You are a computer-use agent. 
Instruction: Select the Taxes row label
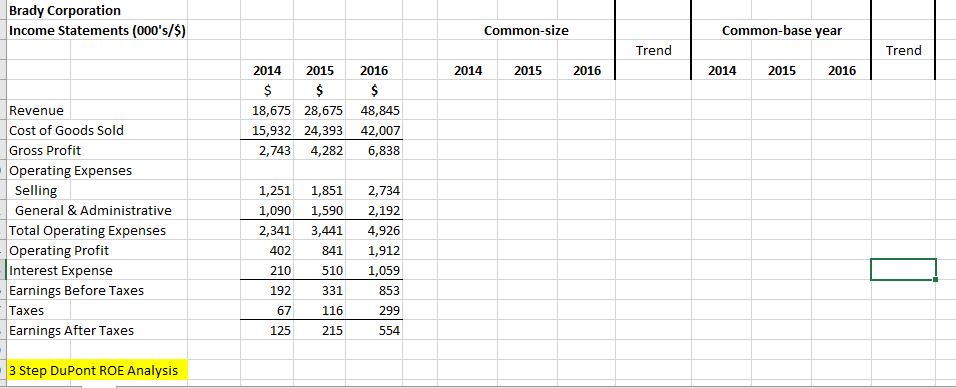tap(27, 311)
